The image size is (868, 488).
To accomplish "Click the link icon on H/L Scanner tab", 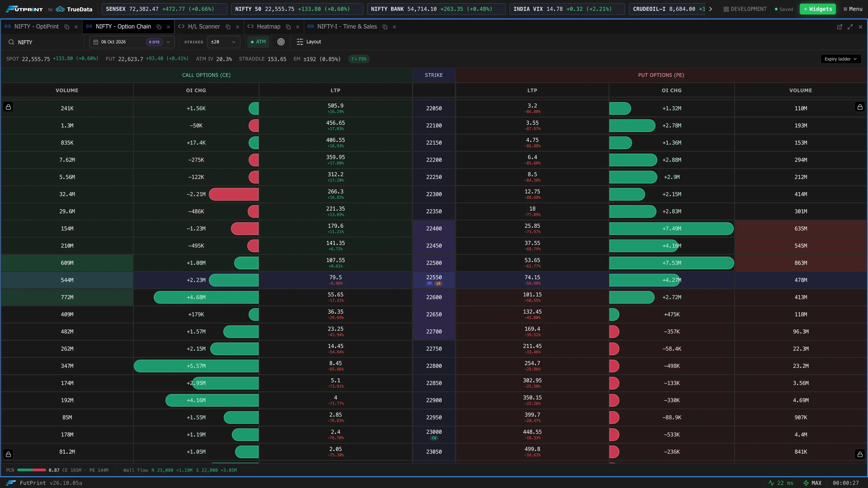I will (x=181, y=26).
